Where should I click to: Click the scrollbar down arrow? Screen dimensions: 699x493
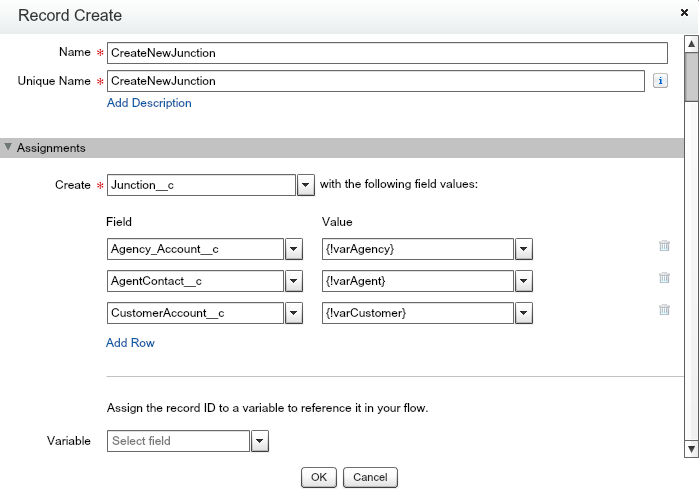click(691, 448)
